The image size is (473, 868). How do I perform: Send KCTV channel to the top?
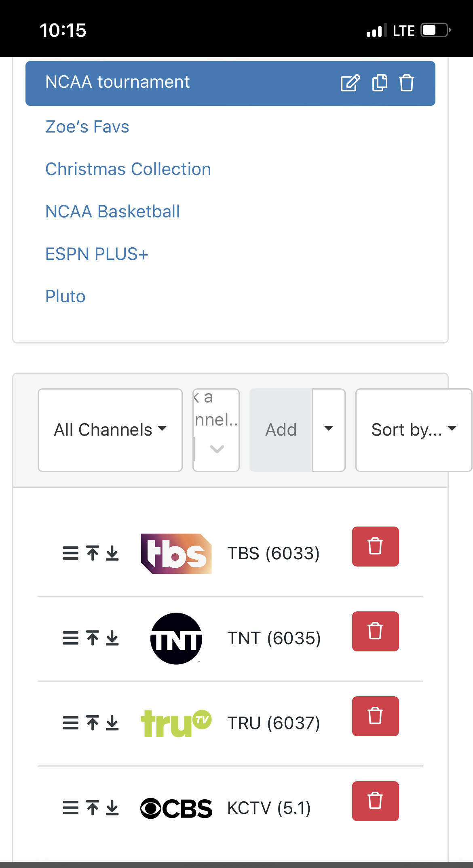[x=93, y=808]
